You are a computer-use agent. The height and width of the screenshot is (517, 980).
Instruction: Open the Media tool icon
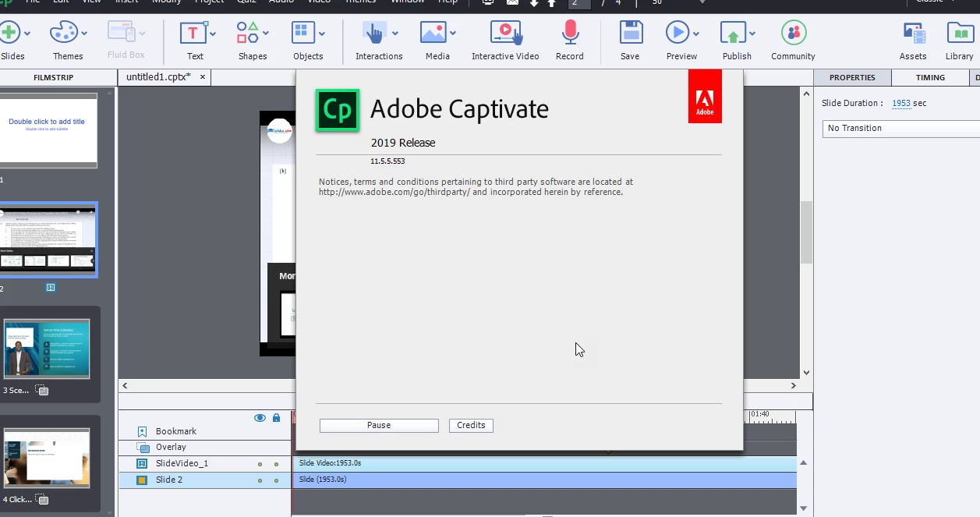pos(433,33)
